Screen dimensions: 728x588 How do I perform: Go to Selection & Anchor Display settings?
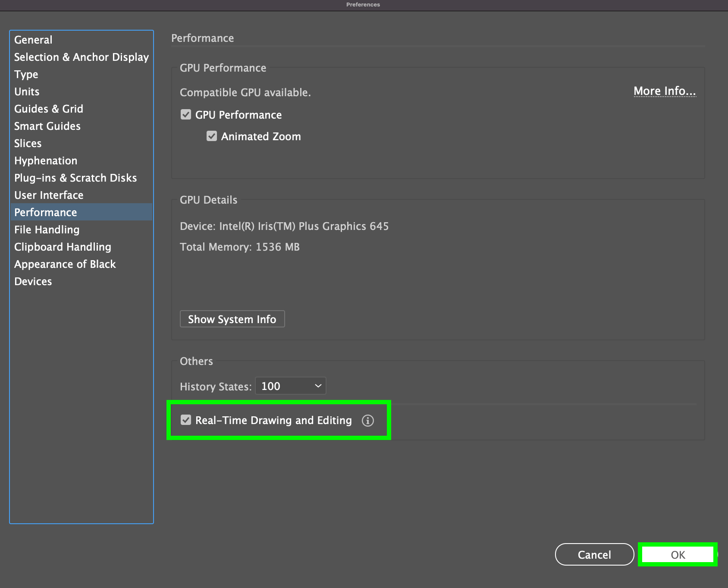click(81, 57)
